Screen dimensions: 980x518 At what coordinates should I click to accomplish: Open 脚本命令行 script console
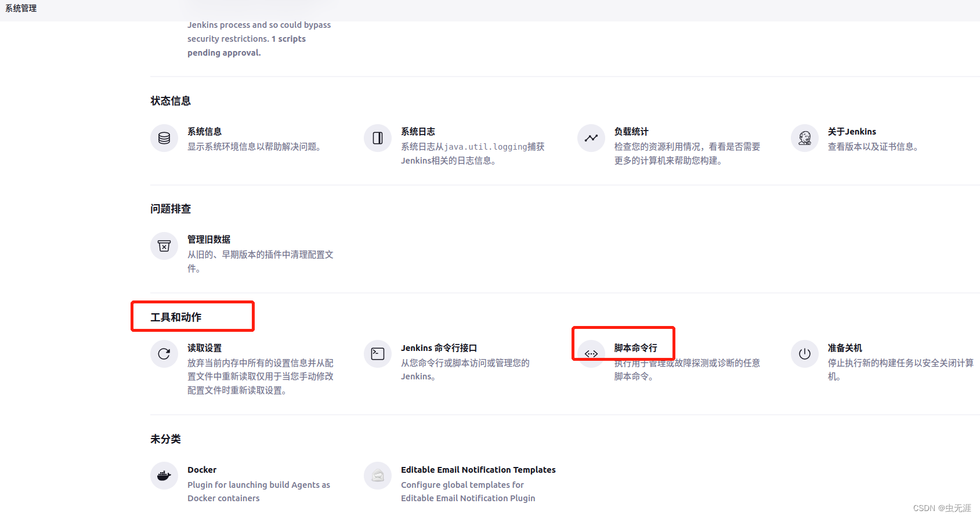635,348
